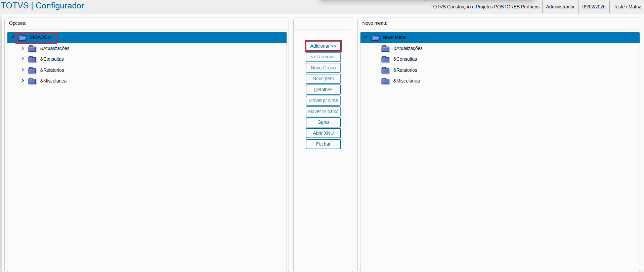Open Detalhes for the selection
This screenshot has width=644, height=272.
[x=323, y=90]
